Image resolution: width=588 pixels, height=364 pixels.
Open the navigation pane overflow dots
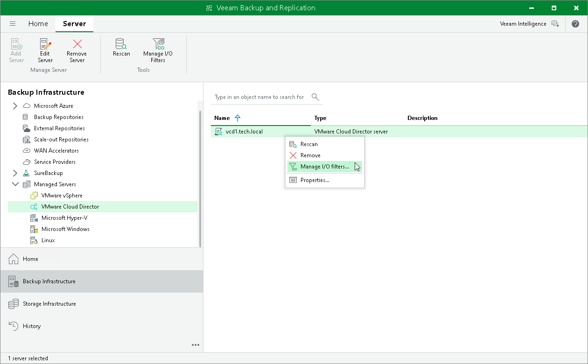pyautogui.click(x=196, y=345)
